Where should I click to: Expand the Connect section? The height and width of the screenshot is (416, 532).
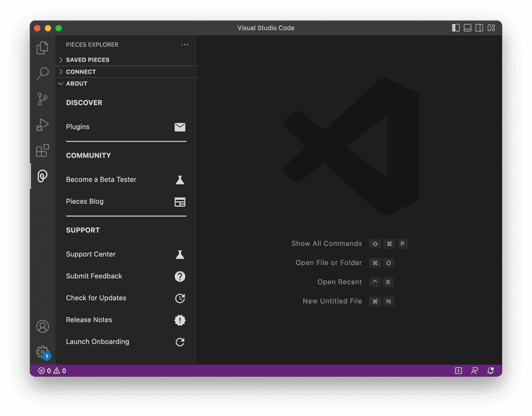click(126, 72)
